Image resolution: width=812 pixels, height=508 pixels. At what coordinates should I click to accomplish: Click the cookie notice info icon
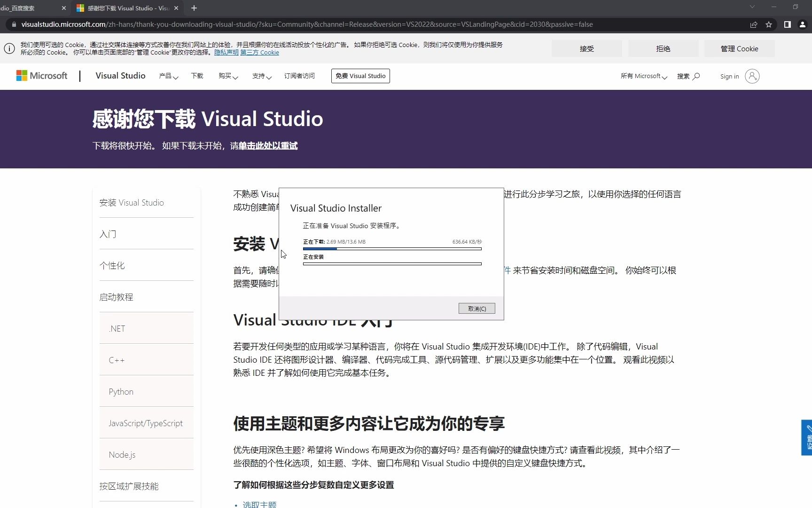click(9, 48)
